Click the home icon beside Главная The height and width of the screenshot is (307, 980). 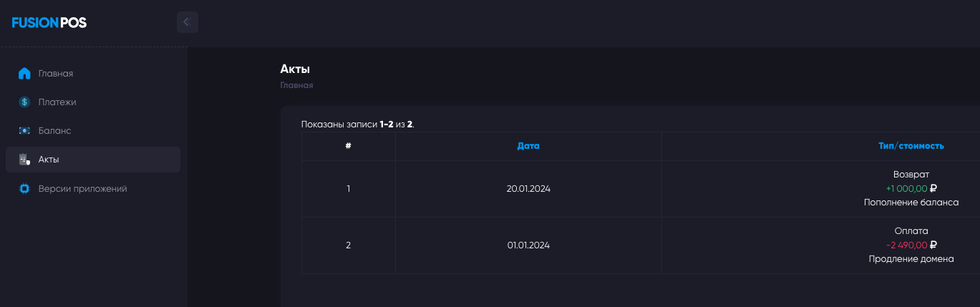(x=24, y=74)
